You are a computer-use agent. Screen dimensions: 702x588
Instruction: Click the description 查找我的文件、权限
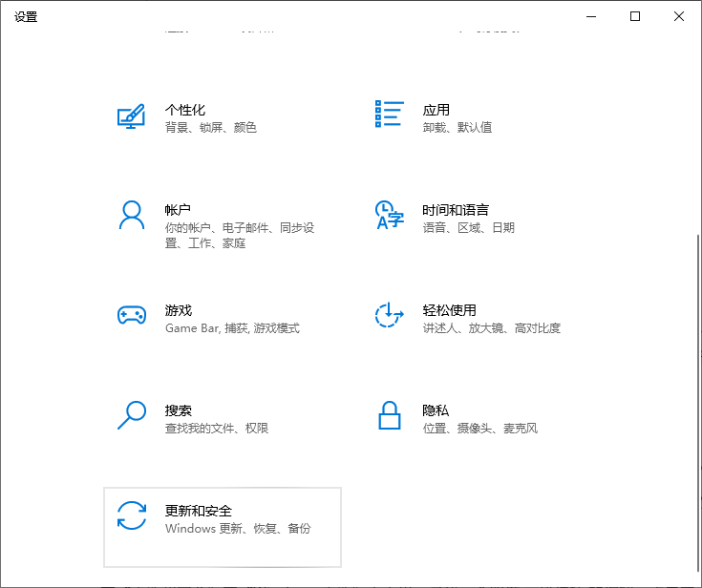[x=217, y=429]
